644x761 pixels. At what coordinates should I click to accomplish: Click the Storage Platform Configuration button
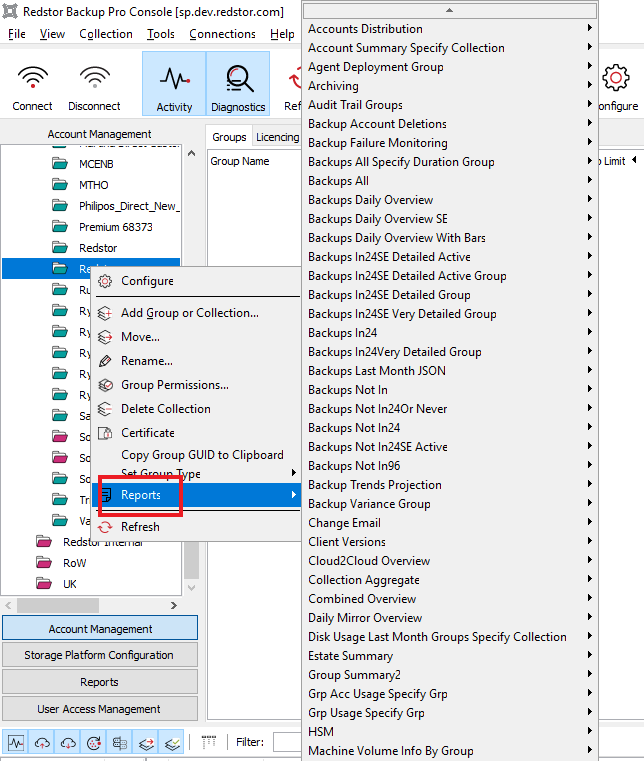(x=100, y=655)
